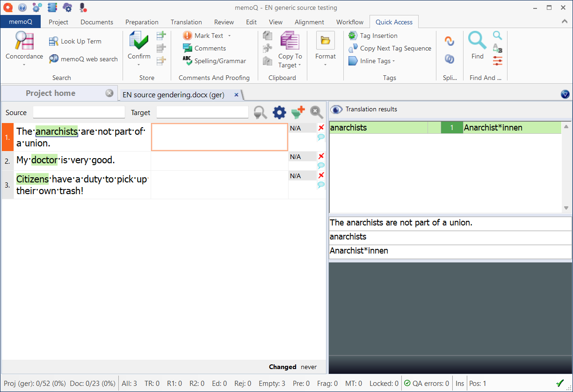Click the Split segment icon
573x392 pixels.
click(x=450, y=41)
